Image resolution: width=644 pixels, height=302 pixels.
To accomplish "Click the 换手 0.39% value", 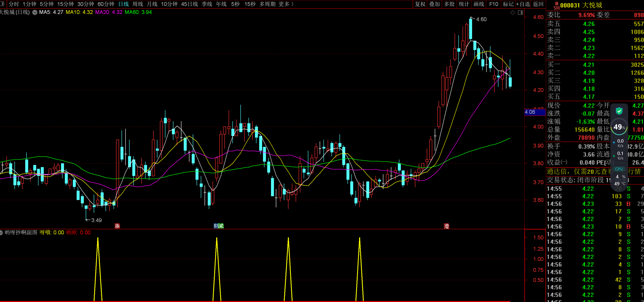I will pos(586,147).
